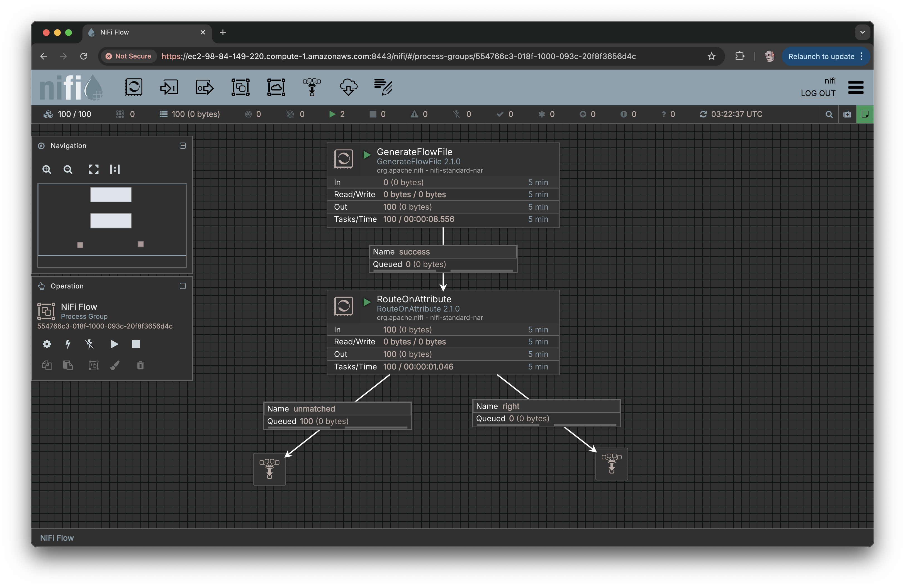Click active threads 100 / 100 status
This screenshot has height=588, width=905.
tap(68, 114)
